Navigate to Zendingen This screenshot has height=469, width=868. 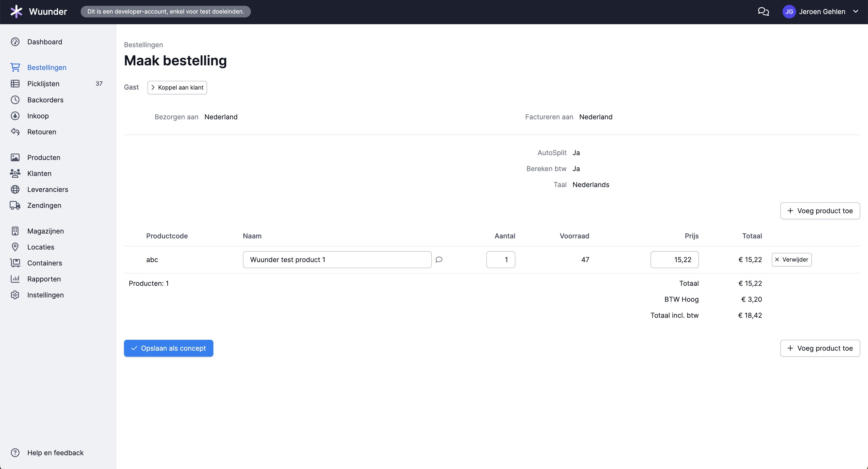tap(44, 205)
